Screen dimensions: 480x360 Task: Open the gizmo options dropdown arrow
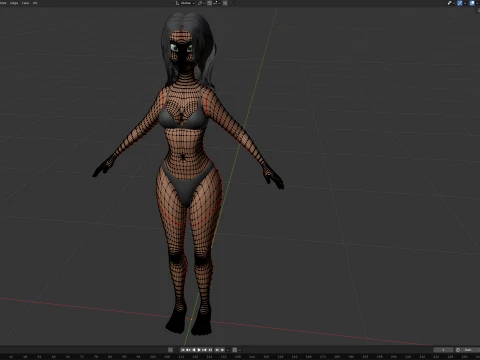[465, 3]
